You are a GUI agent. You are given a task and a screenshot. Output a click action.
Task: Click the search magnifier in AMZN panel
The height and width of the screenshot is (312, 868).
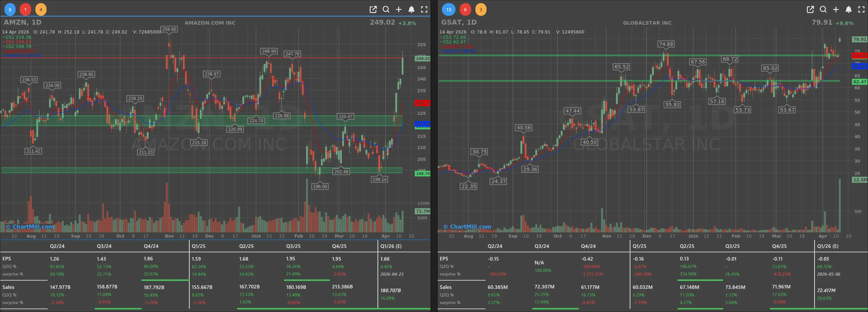386,9
